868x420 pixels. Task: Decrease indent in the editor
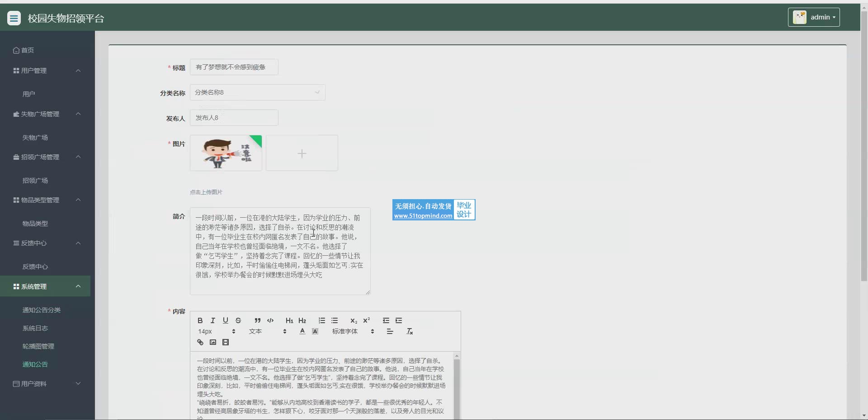point(386,320)
